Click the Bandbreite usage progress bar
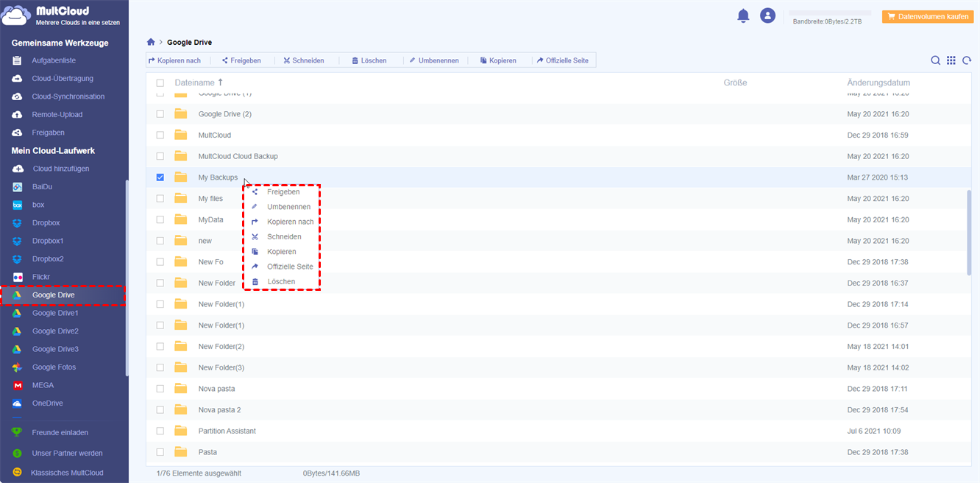Screen dimensions: 980x483 (829, 13)
